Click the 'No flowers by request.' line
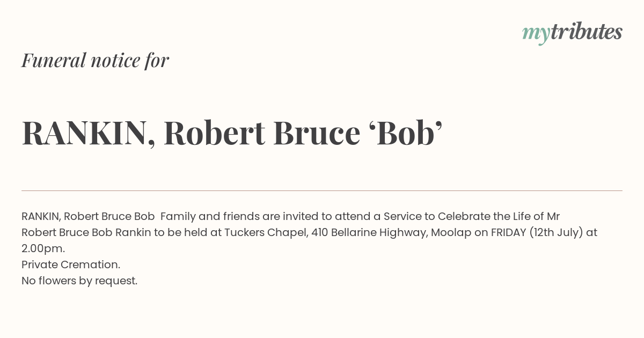The width and height of the screenshot is (644, 338). tap(79, 281)
